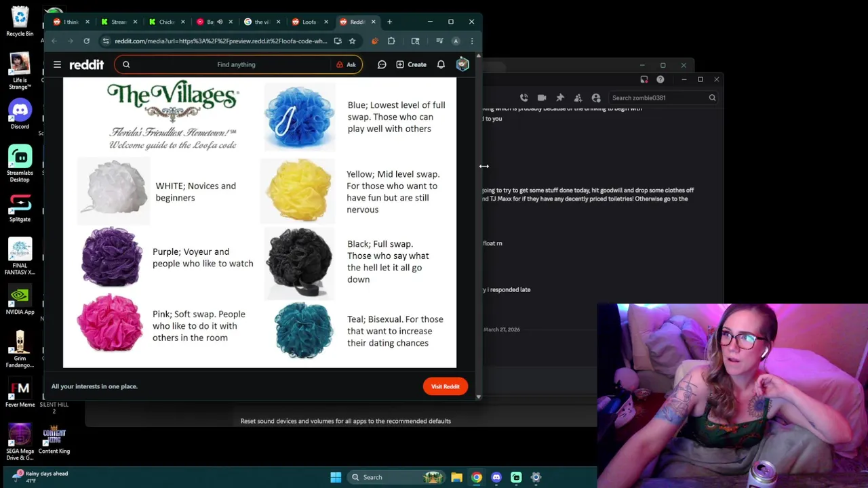Open Discord help icon

tap(660, 79)
